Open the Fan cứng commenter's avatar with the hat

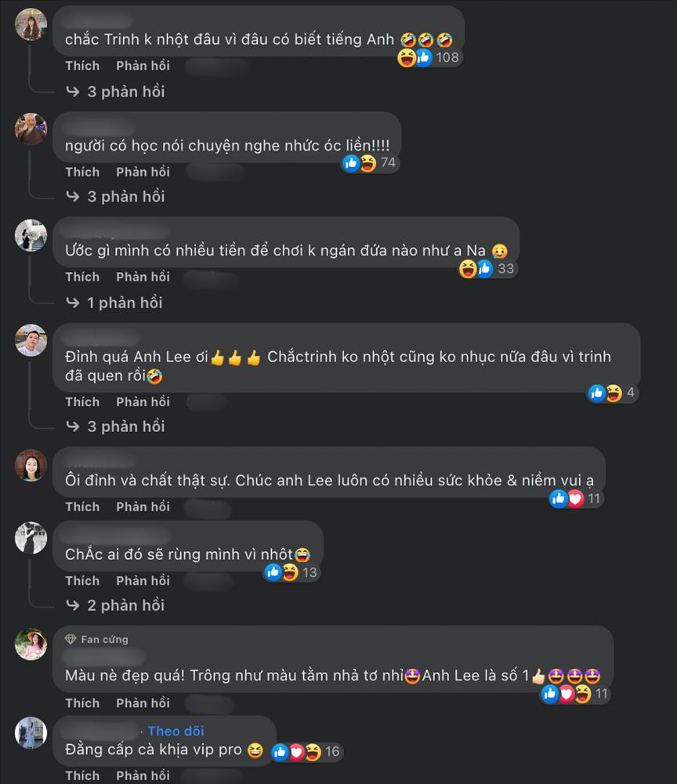tap(31, 644)
